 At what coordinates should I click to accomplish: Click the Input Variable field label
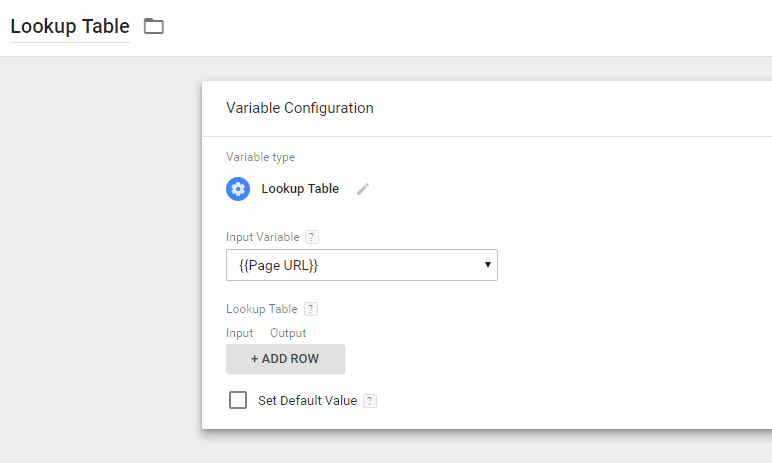click(262, 237)
